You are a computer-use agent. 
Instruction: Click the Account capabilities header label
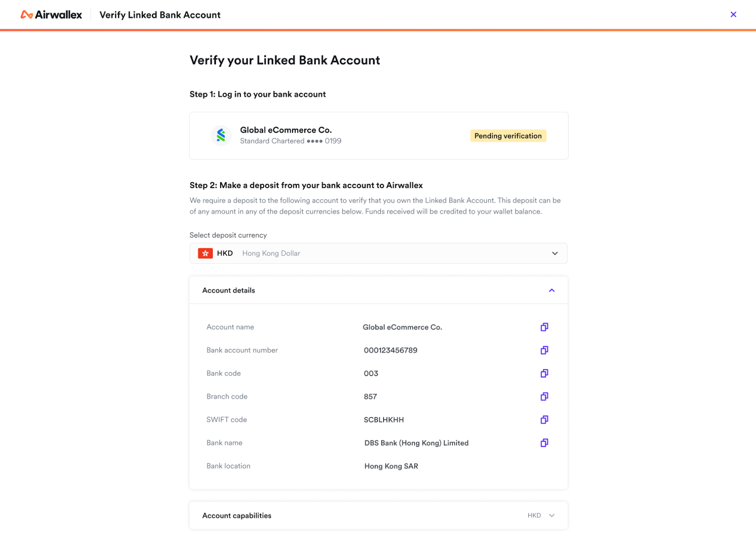pyautogui.click(x=237, y=515)
